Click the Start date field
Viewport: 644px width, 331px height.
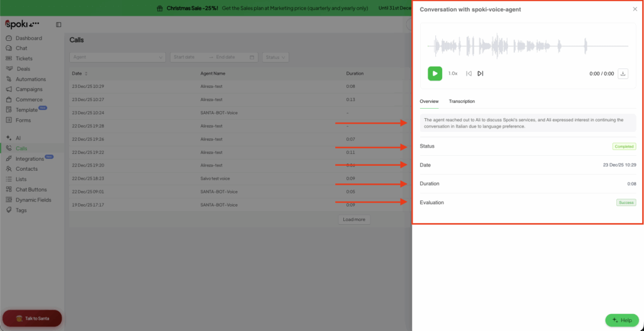coord(187,57)
